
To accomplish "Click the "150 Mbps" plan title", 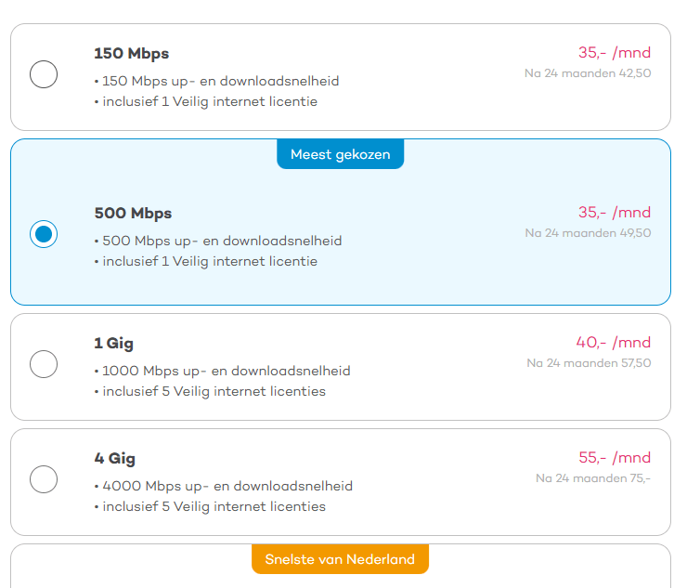I will tap(132, 53).
